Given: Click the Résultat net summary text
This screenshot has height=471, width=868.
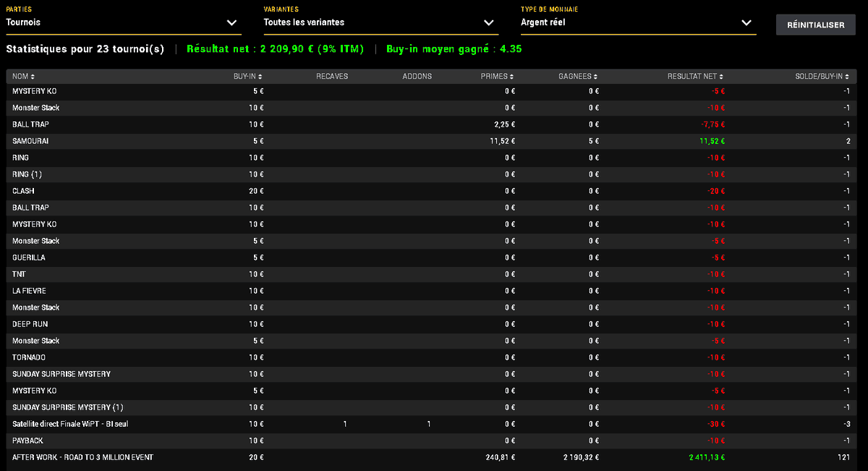Looking at the screenshot, I should click(x=275, y=49).
